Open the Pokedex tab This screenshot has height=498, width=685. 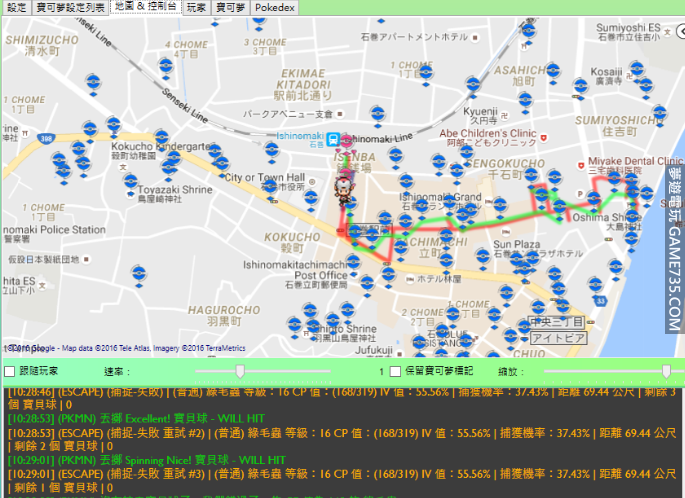(x=274, y=7)
